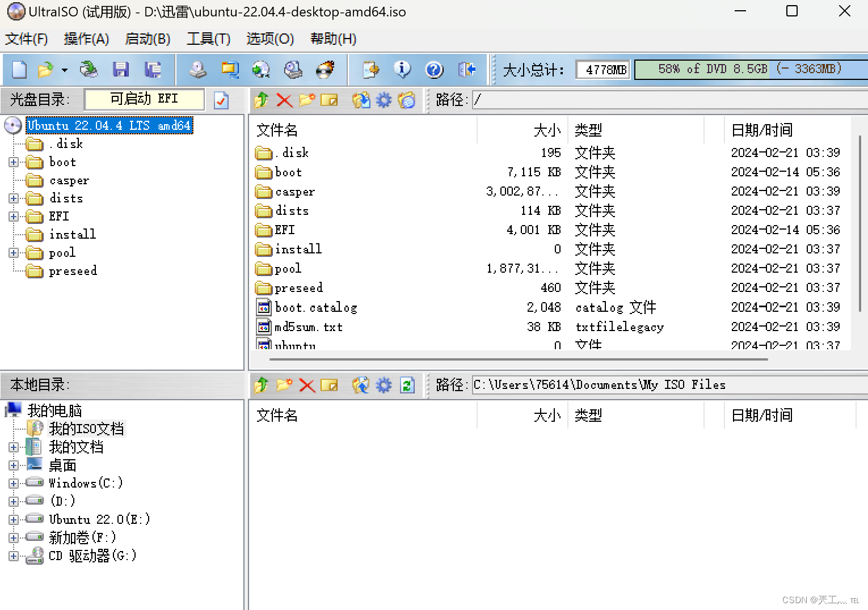
Task: Click local pane 文件名 column header
Action: coord(363,416)
